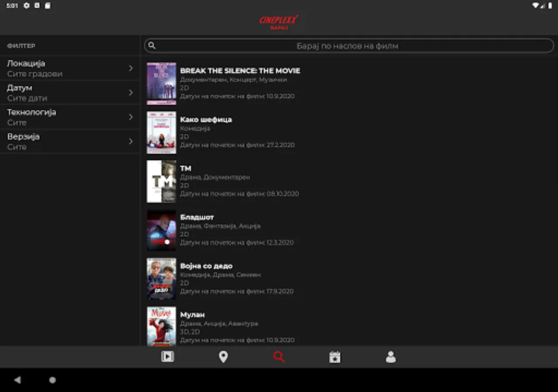
Task: Open Мулан poster thumbnail
Action: tap(161, 326)
